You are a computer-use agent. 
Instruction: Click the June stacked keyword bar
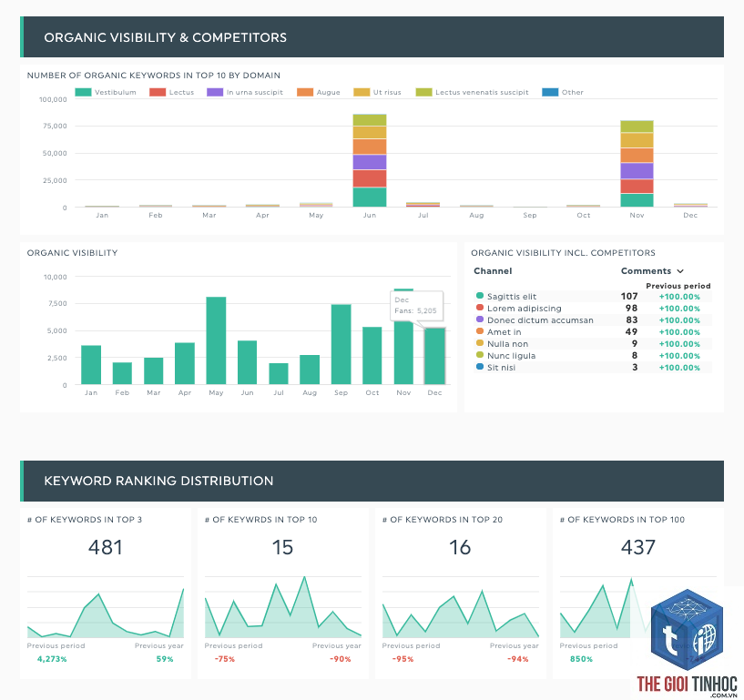point(370,160)
